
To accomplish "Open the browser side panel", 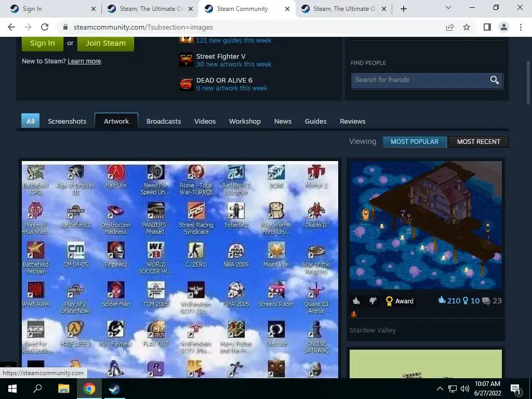I will pyautogui.click(x=487, y=27).
